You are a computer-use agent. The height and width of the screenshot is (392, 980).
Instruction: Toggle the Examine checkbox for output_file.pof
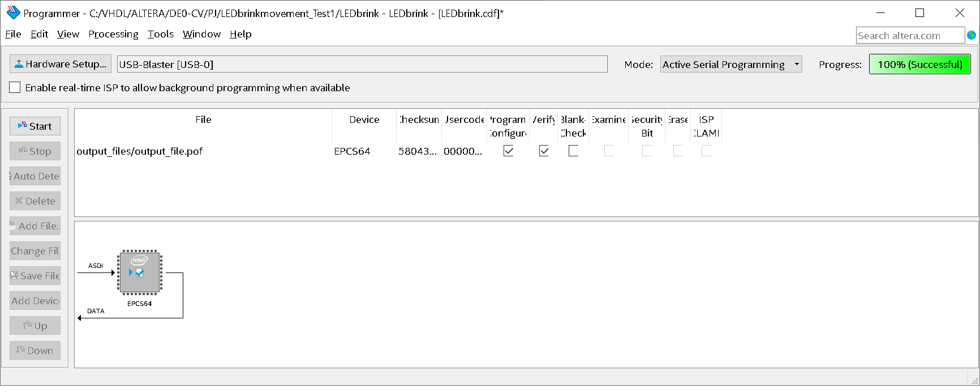click(x=609, y=151)
